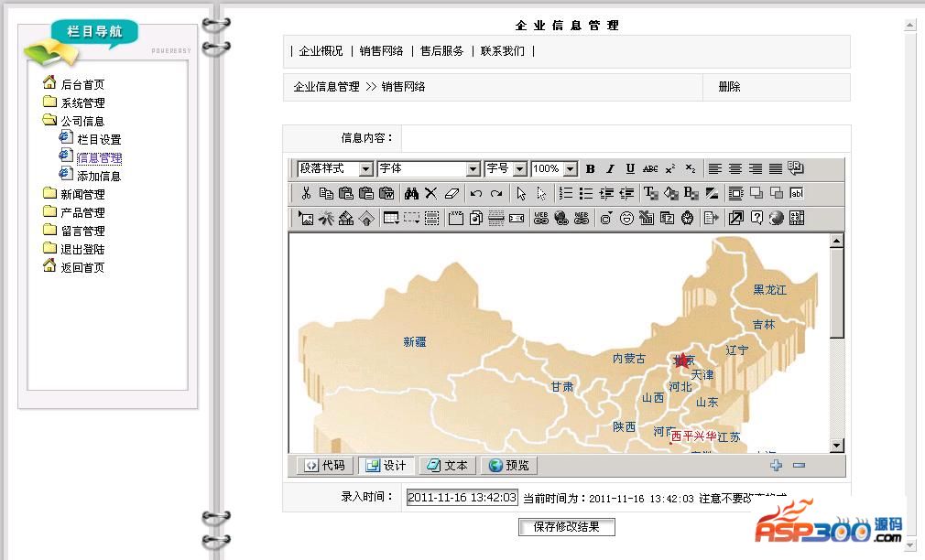Click the scissors cut icon
This screenshot has height=560, width=925.
pos(306,193)
